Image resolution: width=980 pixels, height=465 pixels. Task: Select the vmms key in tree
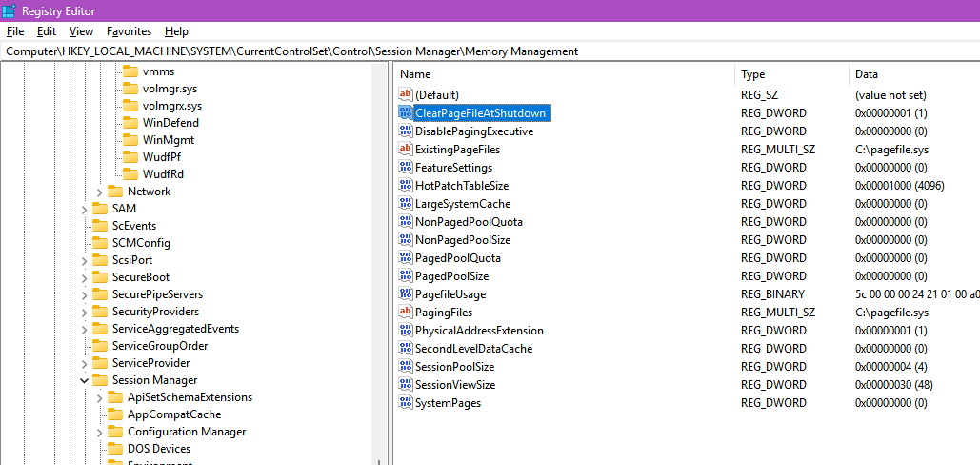(158, 71)
